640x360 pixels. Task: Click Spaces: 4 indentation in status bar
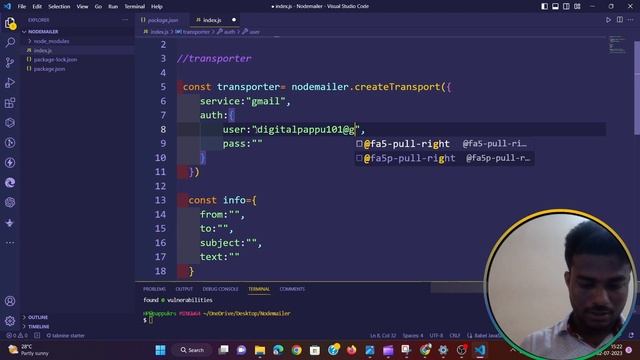(x=413, y=336)
